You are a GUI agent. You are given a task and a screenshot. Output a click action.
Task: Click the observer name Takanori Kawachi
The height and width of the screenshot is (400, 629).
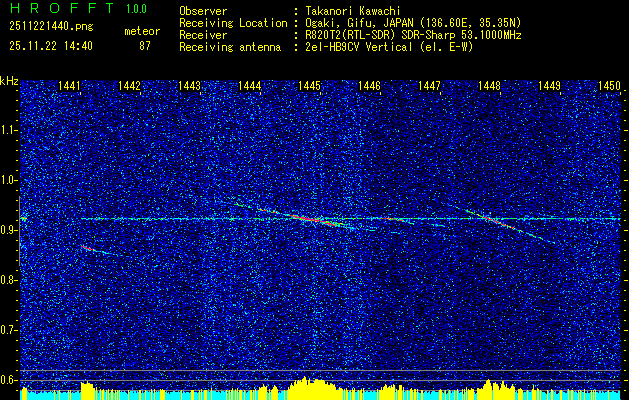click(353, 11)
